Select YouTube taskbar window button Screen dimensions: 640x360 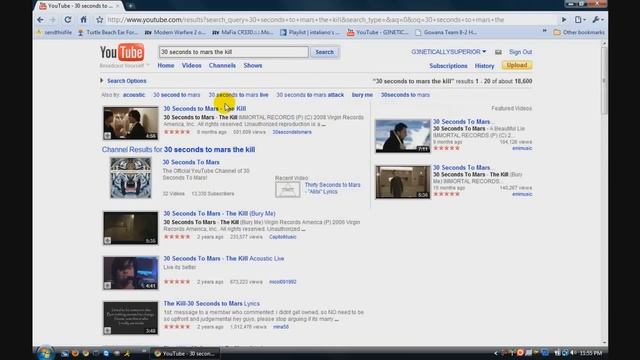pos(185,353)
